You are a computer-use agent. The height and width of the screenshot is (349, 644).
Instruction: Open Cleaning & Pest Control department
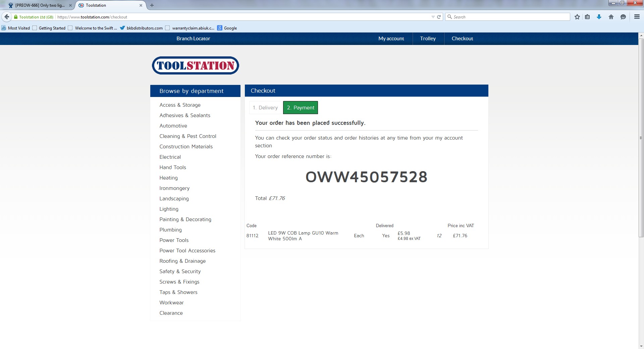click(188, 136)
